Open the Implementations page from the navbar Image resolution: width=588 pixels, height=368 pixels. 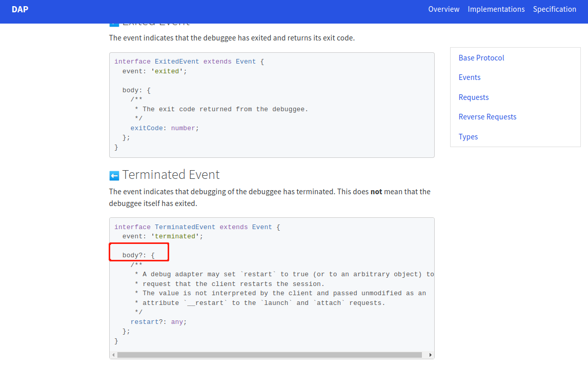496,9
